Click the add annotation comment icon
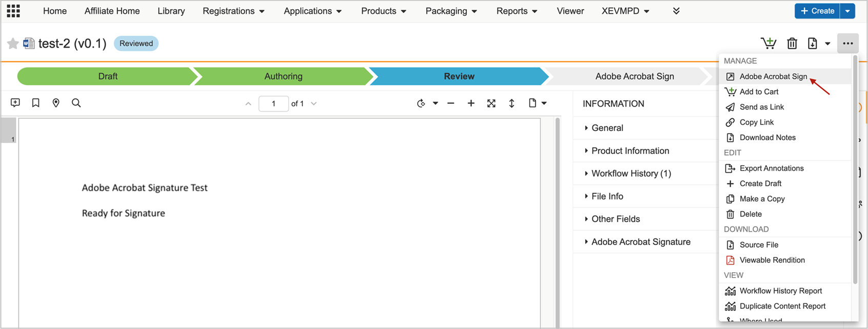Image resolution: width=868 pixels, height=329 pixels. coord(15,103)
